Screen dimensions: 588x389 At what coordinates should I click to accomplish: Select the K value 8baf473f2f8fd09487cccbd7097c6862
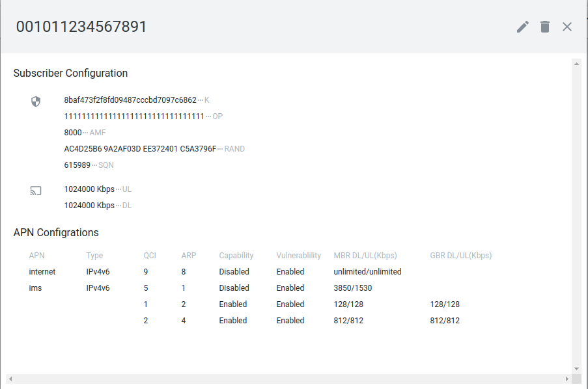click(x=130, y=100)
